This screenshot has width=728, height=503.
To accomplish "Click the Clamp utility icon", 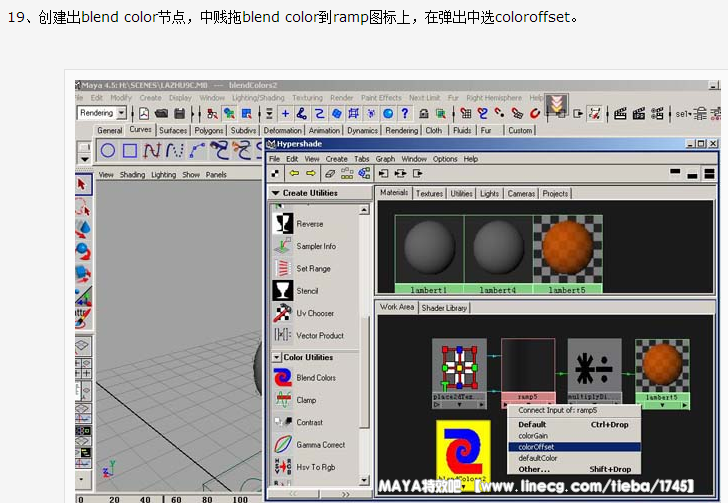I will point(282,400).
